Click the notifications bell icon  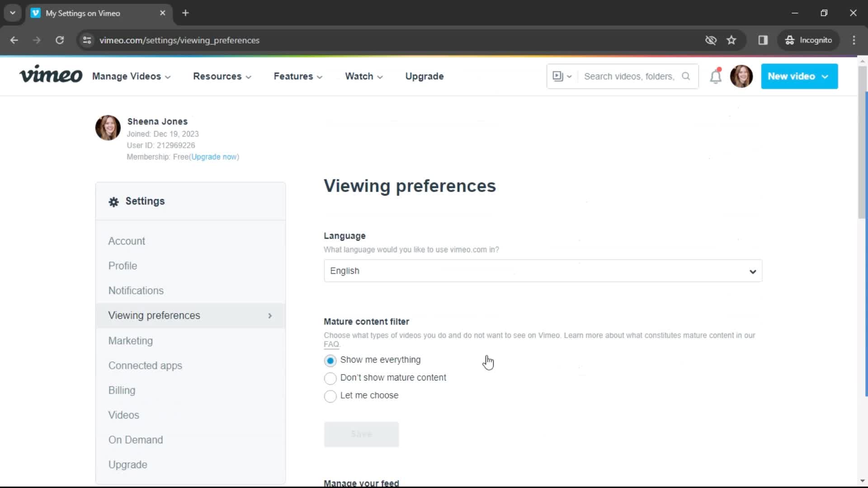click(715, 76)
